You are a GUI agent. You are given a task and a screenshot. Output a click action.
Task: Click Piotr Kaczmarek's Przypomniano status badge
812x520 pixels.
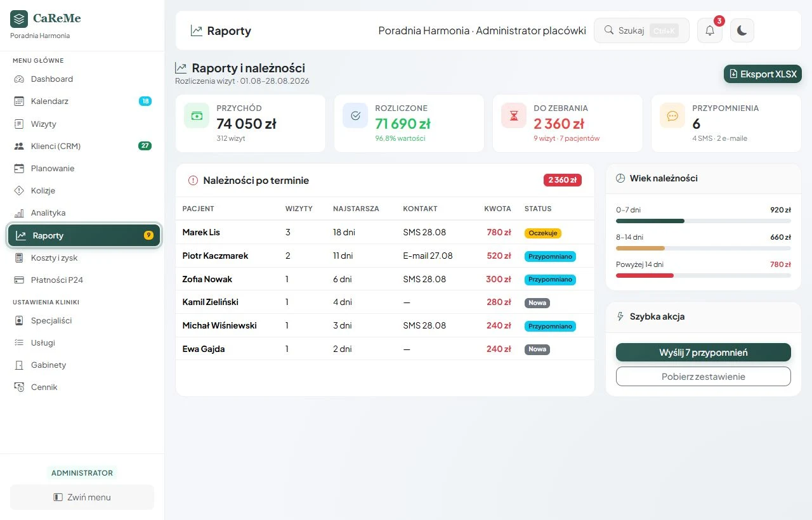point(550,256)
